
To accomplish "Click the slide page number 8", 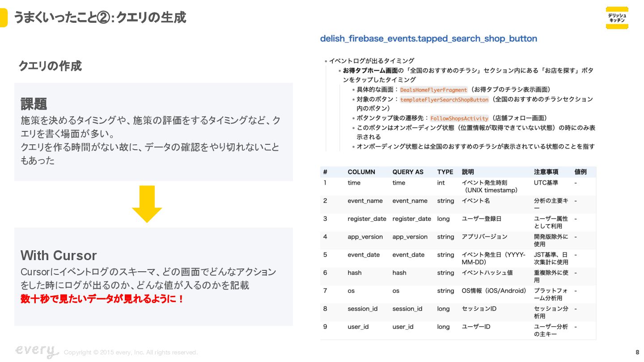I will pyautogui.click(x=637, y=352).
